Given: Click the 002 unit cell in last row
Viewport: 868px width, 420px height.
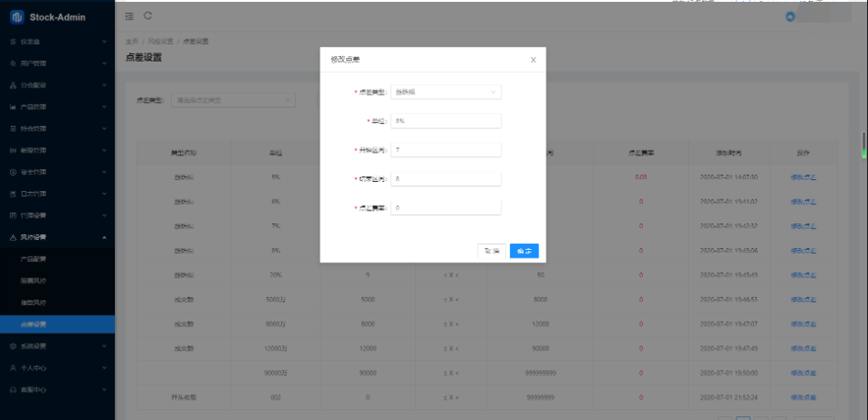Looking at the screenshot, I should (276, 397).
